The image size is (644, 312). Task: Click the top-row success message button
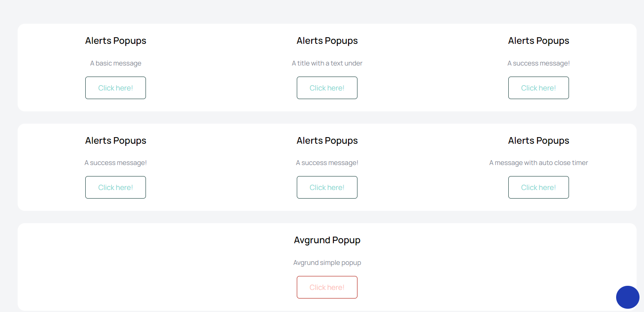538,88
